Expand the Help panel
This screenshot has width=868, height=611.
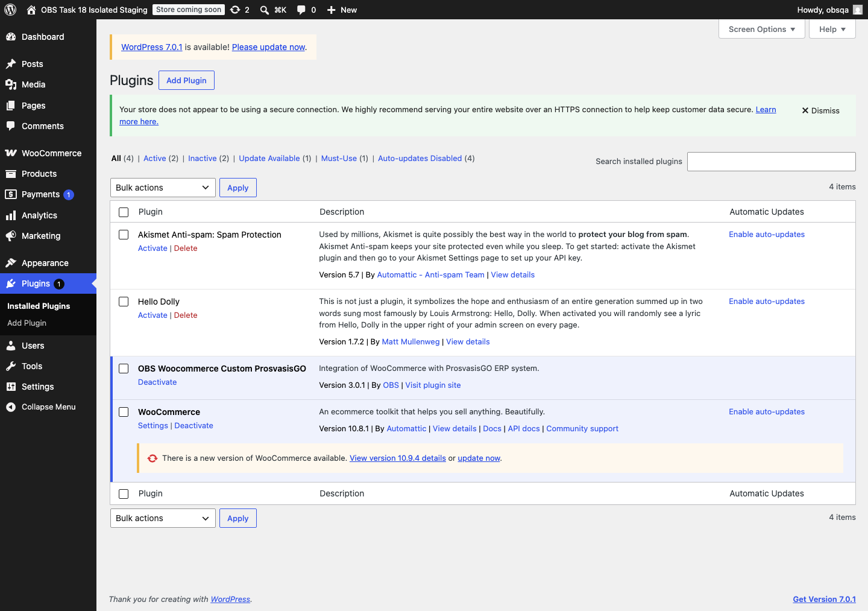click(x=832, y=29)
